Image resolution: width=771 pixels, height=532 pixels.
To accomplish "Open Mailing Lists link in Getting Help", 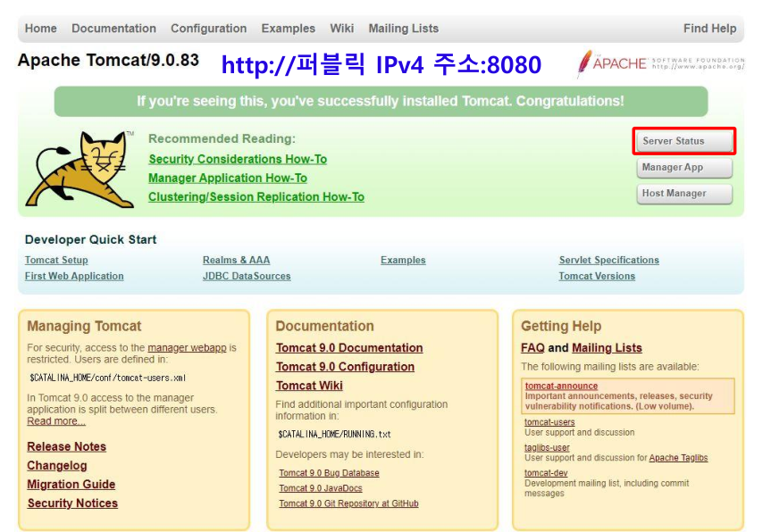I will click(x=607, y=348).
